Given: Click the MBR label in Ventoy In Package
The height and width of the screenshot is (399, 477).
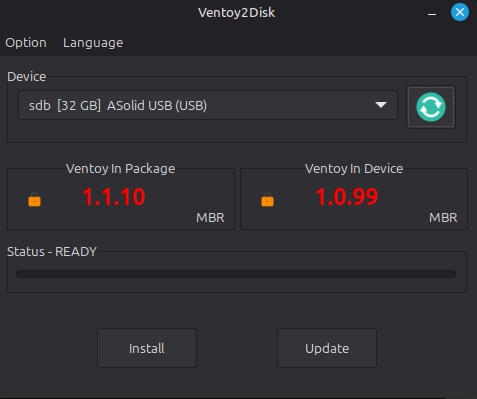Looking at the screenshot, I should click(210, 218).
